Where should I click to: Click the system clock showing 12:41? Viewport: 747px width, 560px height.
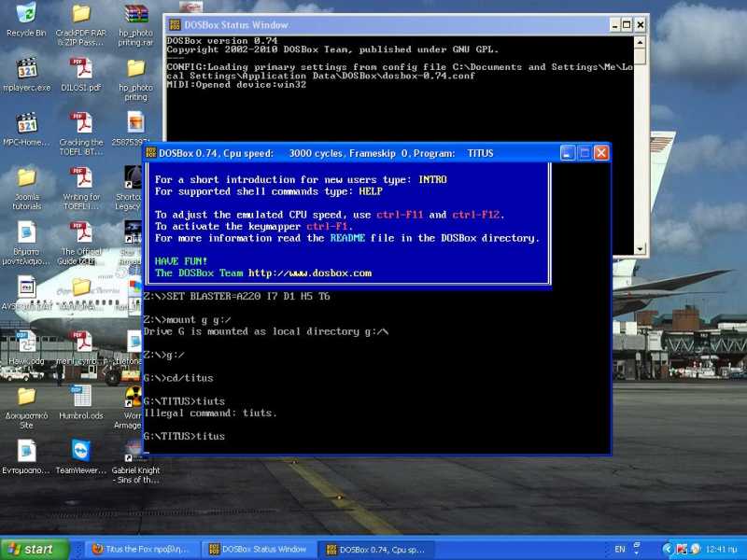pos(722,549)
